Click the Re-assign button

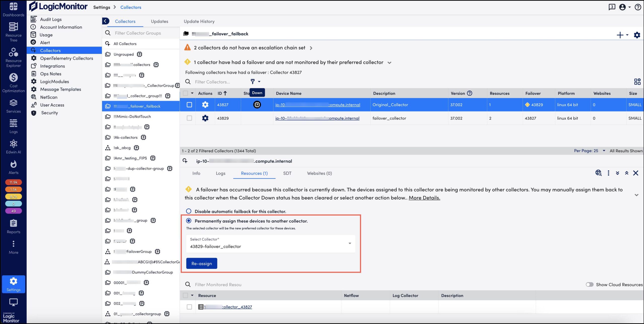202,263
